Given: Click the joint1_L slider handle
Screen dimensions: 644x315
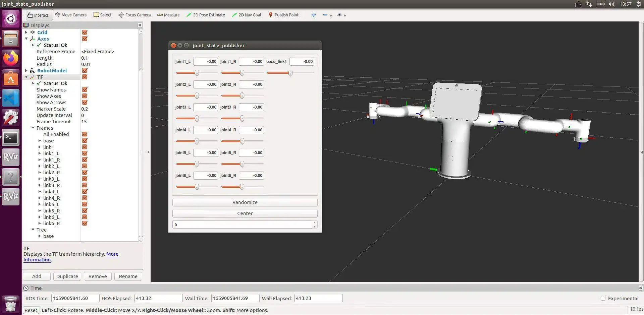Looking at the screenshot, I should (197, 73).
